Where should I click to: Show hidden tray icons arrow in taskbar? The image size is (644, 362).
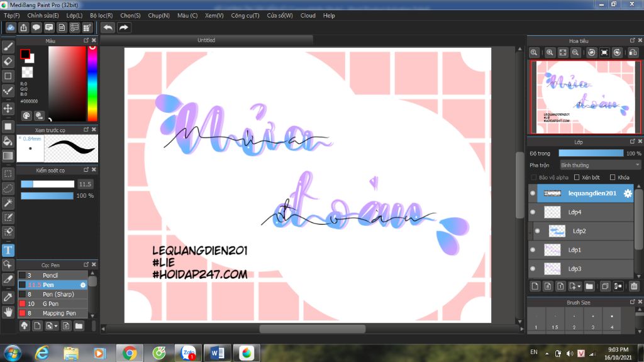click(547, 353)
